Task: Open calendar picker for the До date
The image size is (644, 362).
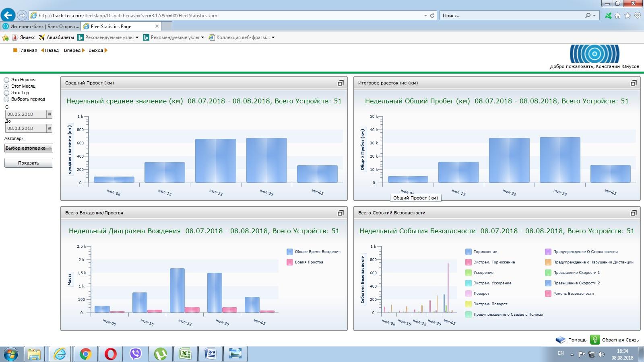Action: (x=50, y=128)
